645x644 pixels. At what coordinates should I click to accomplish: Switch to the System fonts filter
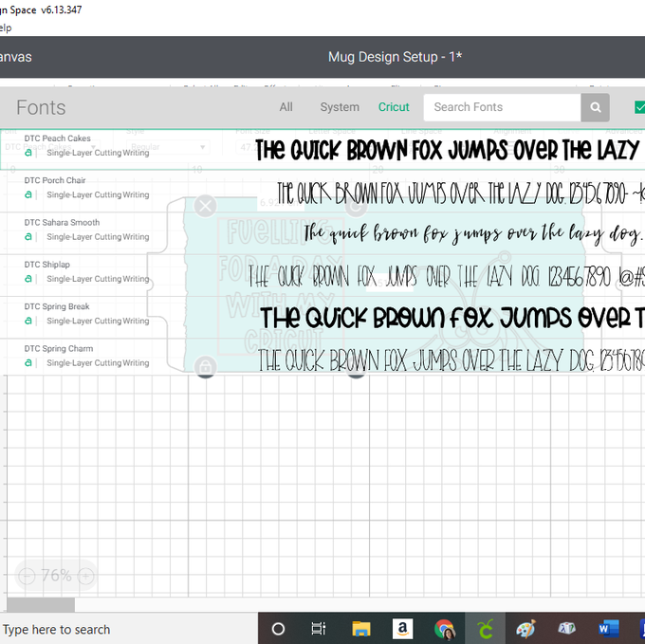[340, 107]
